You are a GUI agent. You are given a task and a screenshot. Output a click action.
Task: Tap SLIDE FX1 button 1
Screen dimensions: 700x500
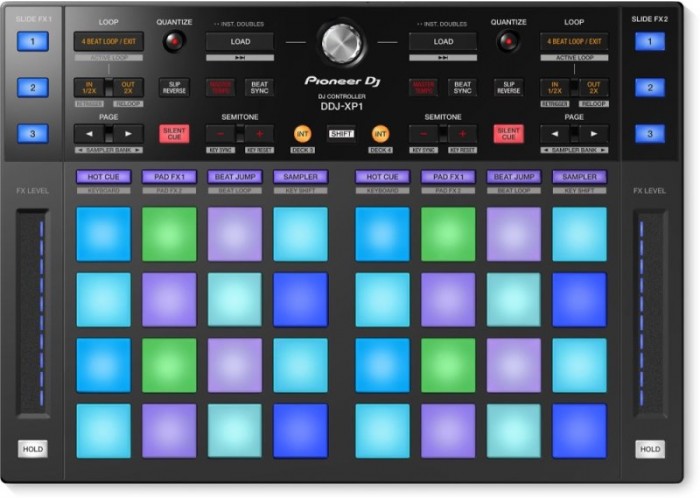coord(33,42)
